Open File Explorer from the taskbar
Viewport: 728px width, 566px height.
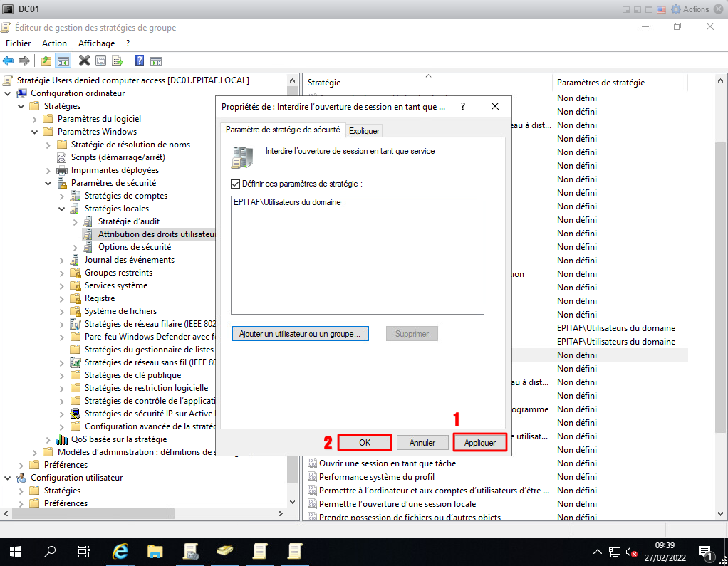point(155,551)
